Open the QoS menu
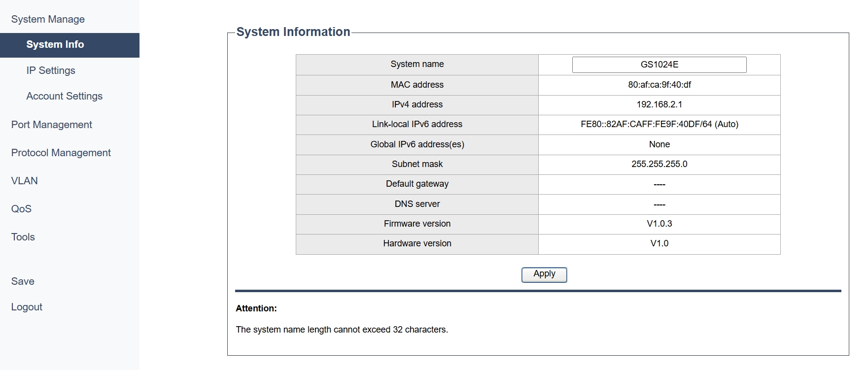This screenshot has height=370, width=868. click(x=21, y=209)
